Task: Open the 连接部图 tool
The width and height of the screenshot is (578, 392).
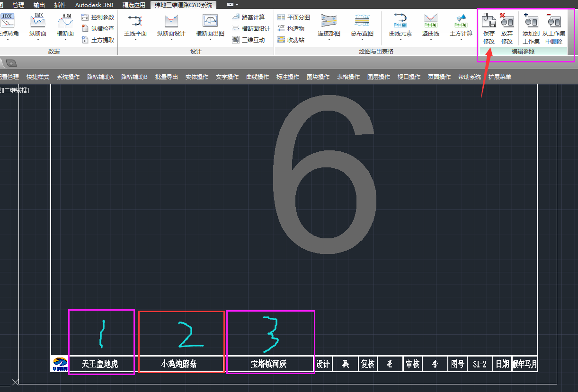Action: 329,26
